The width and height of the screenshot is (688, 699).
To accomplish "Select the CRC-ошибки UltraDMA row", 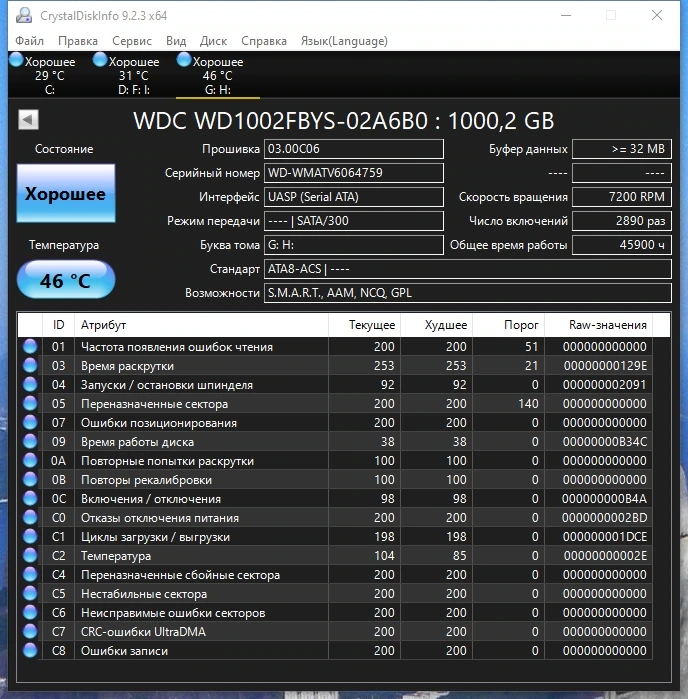I will click(x=343, y=632).
